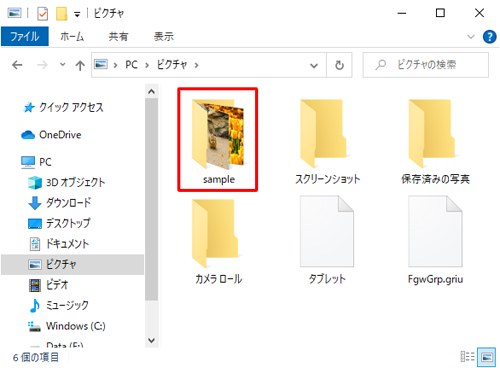This screenshot has height=368, width=500.
Task: Open the address bar history dropdown
Action: [x=314, y=65]
